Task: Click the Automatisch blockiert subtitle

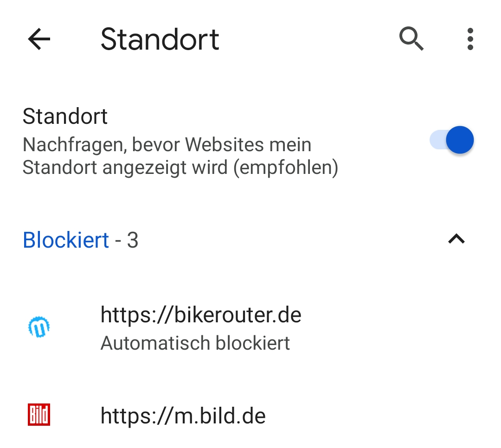Action: tap(195, 343)
